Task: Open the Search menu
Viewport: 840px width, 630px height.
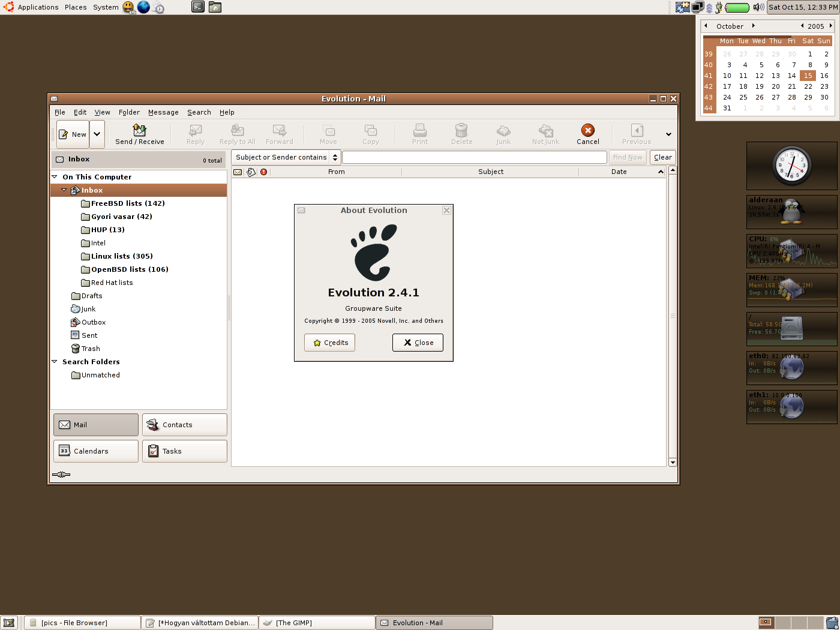Action: click(199, 112)
